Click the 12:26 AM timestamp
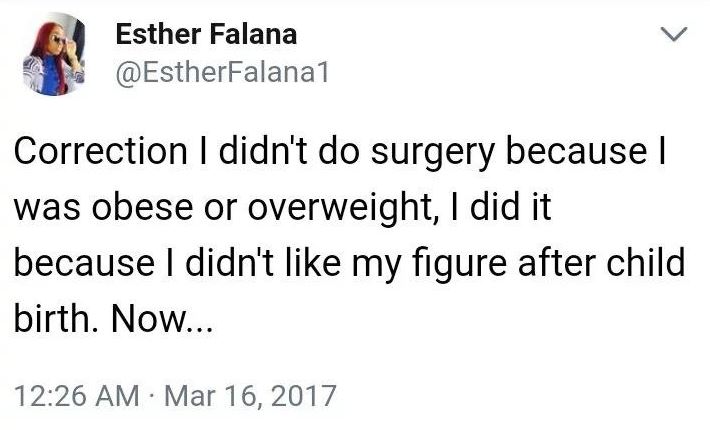Screen dimensions: 710x430 pyautogui.click(x=74, y=394)
